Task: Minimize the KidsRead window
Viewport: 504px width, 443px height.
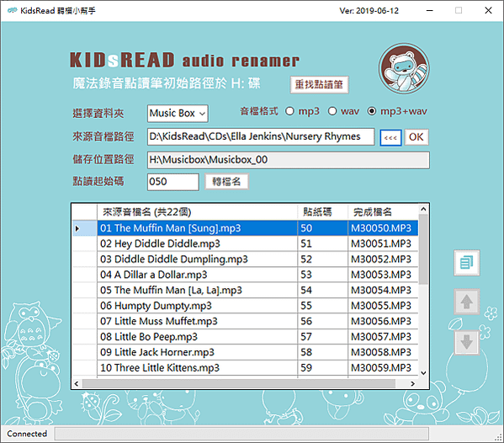Action: pos(429,11)
